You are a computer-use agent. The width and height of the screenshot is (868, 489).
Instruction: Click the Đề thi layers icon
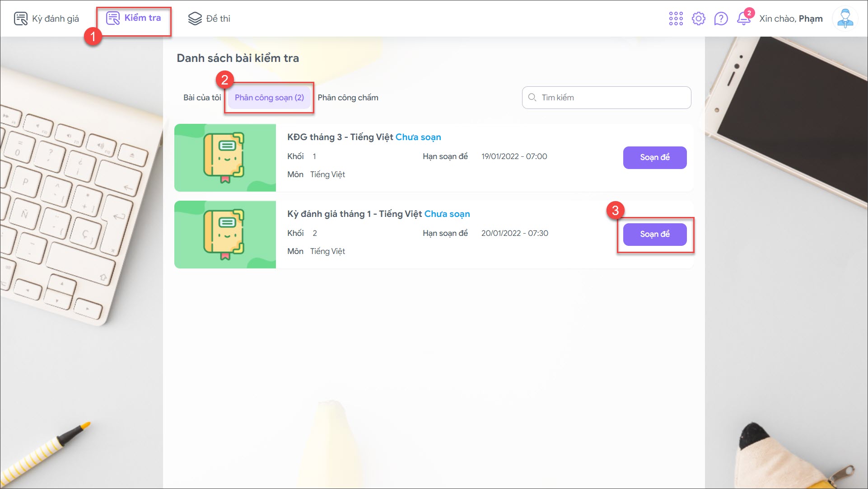point(195,19)
